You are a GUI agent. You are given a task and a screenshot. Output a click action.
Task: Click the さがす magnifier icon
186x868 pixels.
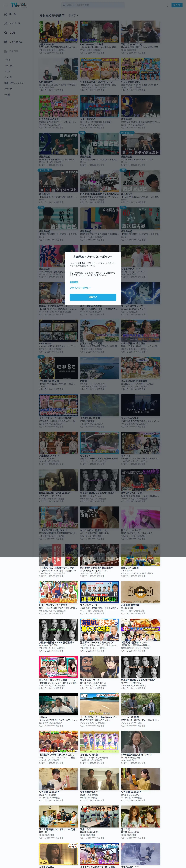pos(6,33)
